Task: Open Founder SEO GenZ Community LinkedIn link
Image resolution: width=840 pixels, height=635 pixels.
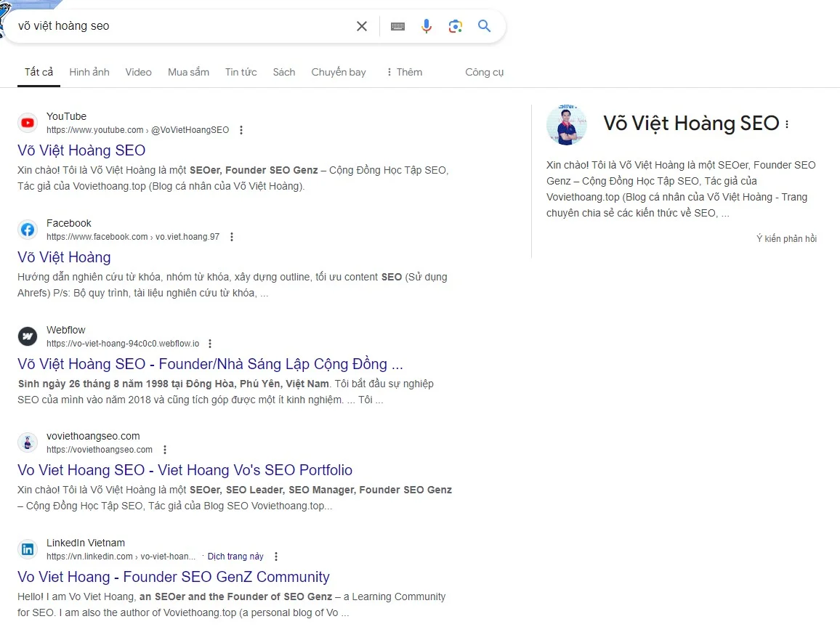Action: coord(173,577)
